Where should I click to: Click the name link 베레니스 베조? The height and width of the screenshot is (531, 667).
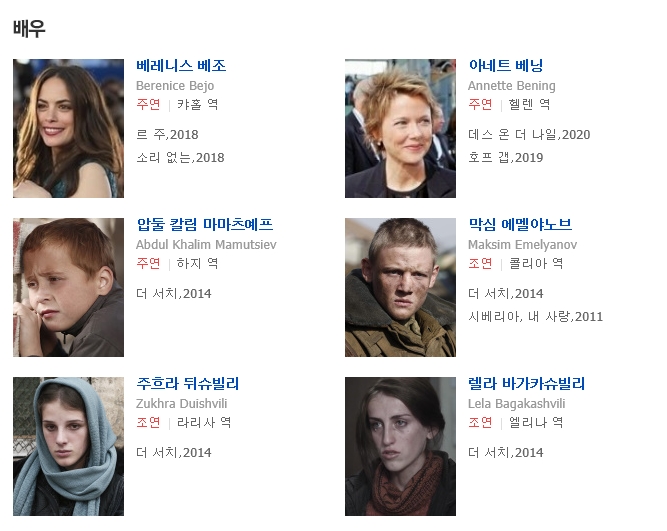181,66
